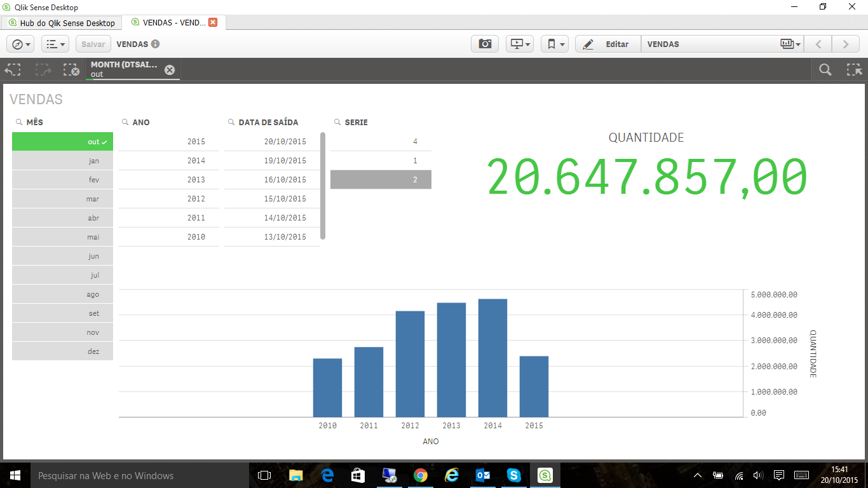Viewport: 868px width, 488px height.
Task: Select month dez
Action: [62, 351]
